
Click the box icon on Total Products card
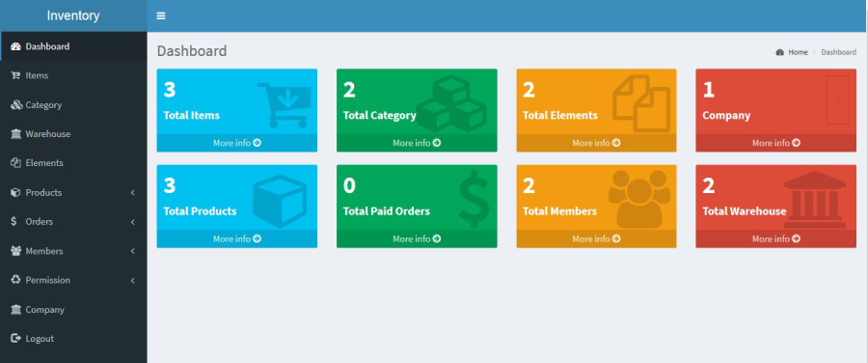[x=280, y=201]
